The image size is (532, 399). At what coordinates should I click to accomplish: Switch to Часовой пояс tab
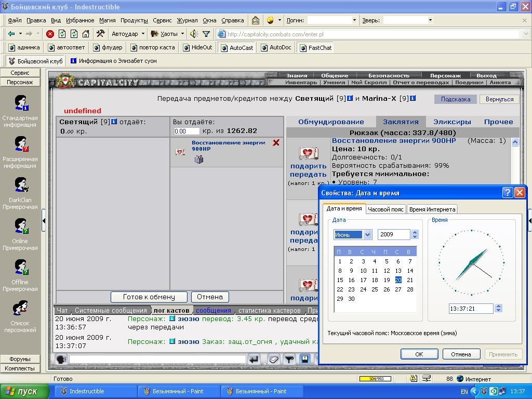pyautogui.click(x=385, y=209)
